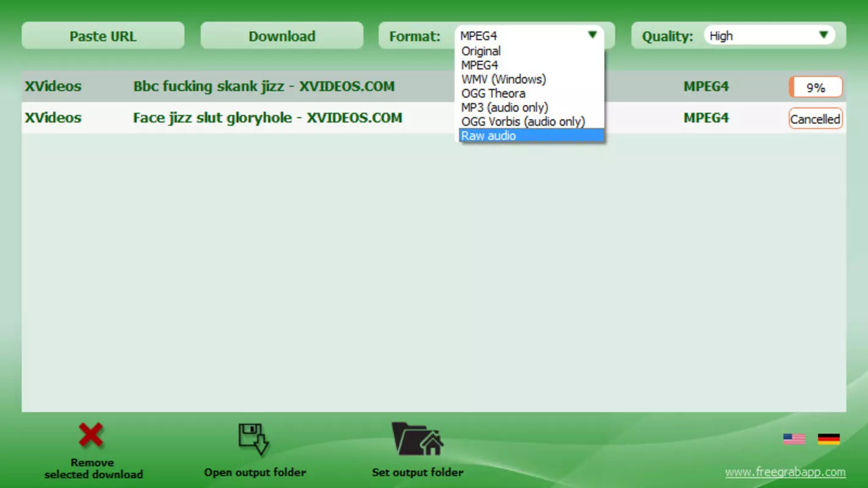The image size is (868, 488).
Task: Select the second download row title
Action: (x=267, y=118)
